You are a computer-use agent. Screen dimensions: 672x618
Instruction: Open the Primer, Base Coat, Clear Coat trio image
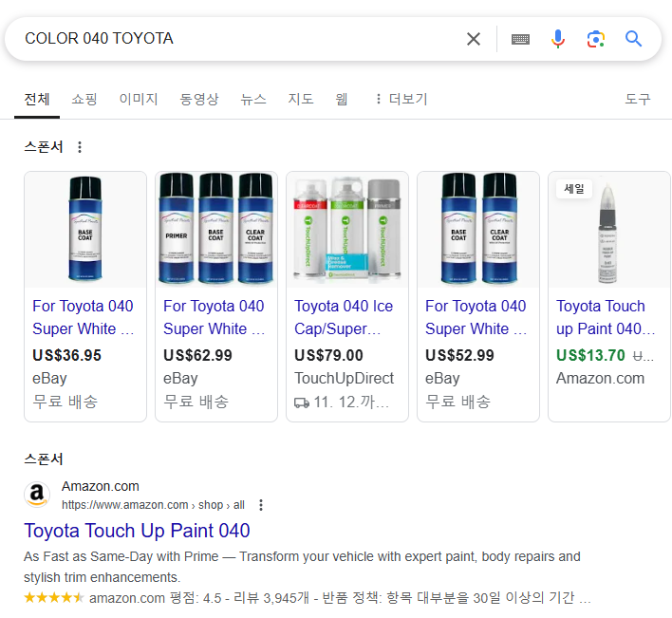point(216,230)
